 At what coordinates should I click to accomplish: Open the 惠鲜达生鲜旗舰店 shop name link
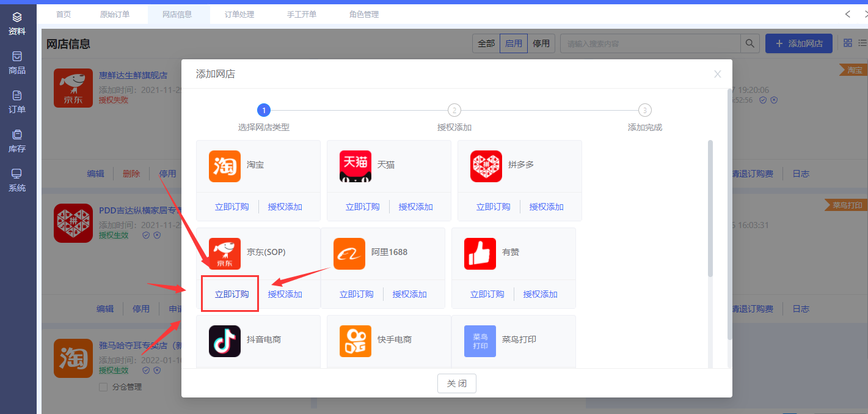(x=133, y=75)
